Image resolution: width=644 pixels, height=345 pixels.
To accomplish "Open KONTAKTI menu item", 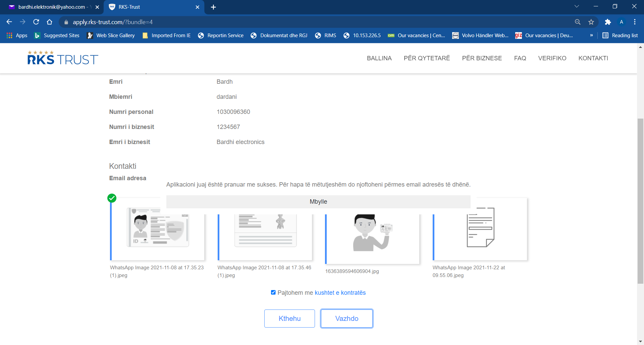I will (x=593, y=58).
